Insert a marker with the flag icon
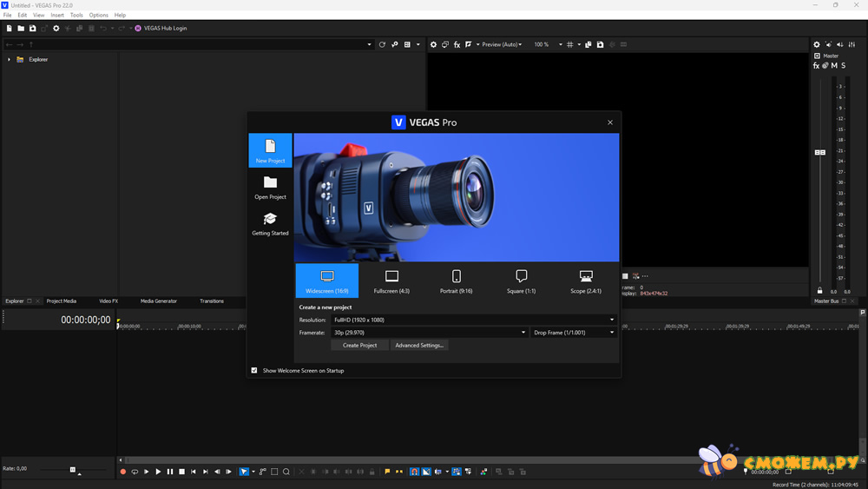Screen dimensions: 868x489 coord(387,472)
